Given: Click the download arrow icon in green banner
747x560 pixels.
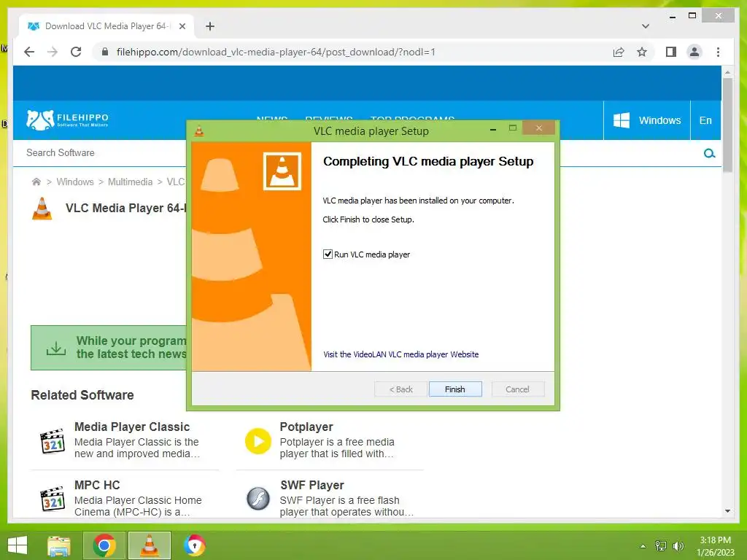Looking at the screenshot, I should (x=56, y=348).
